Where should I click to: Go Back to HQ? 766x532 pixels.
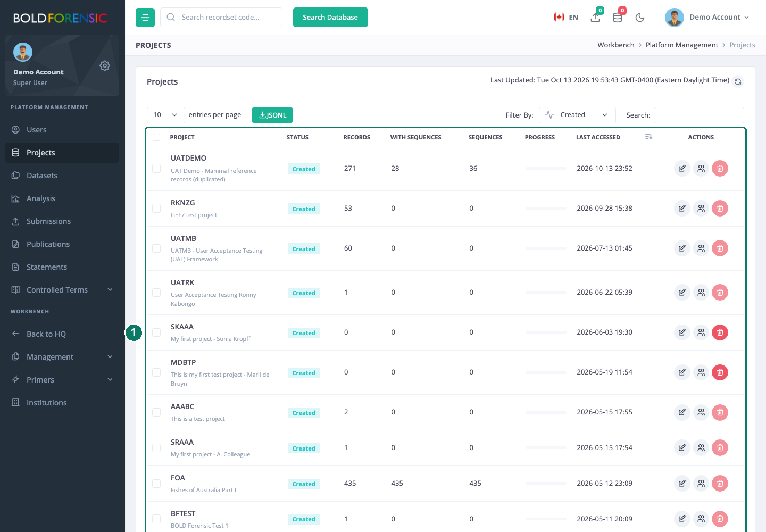[x=62, y=334]
